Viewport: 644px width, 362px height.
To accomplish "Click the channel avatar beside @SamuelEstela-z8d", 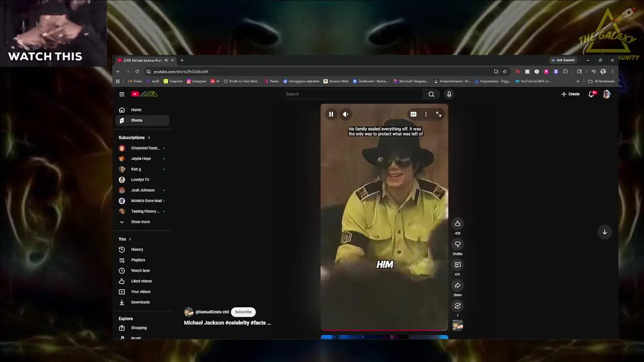I will tap(189, 312).
